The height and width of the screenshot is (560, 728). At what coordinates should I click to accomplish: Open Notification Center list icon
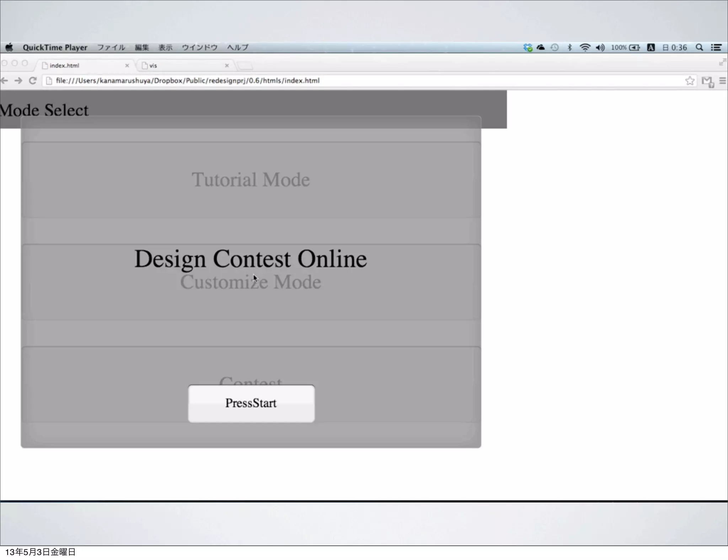pyautogui.click(x=716, y=47)
